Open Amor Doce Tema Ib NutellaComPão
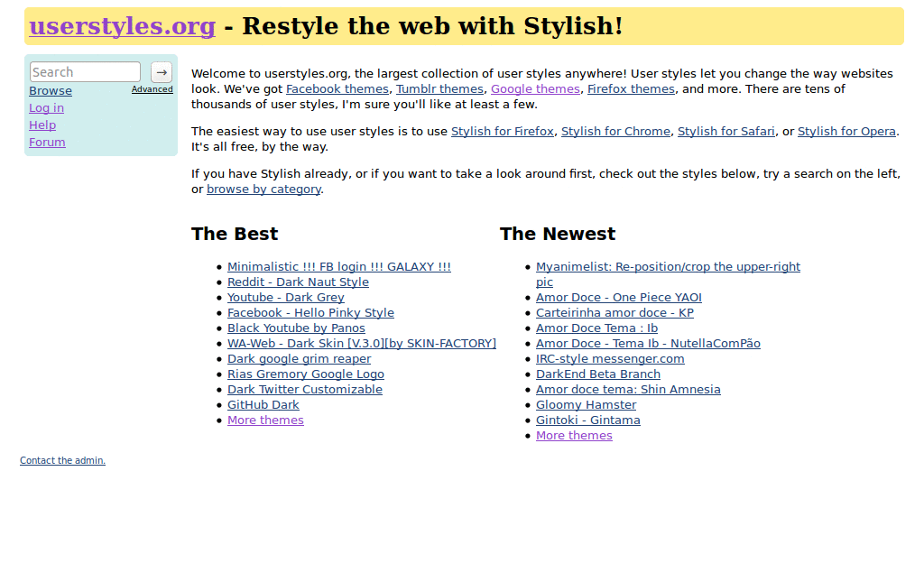 (x=648, y=344)
